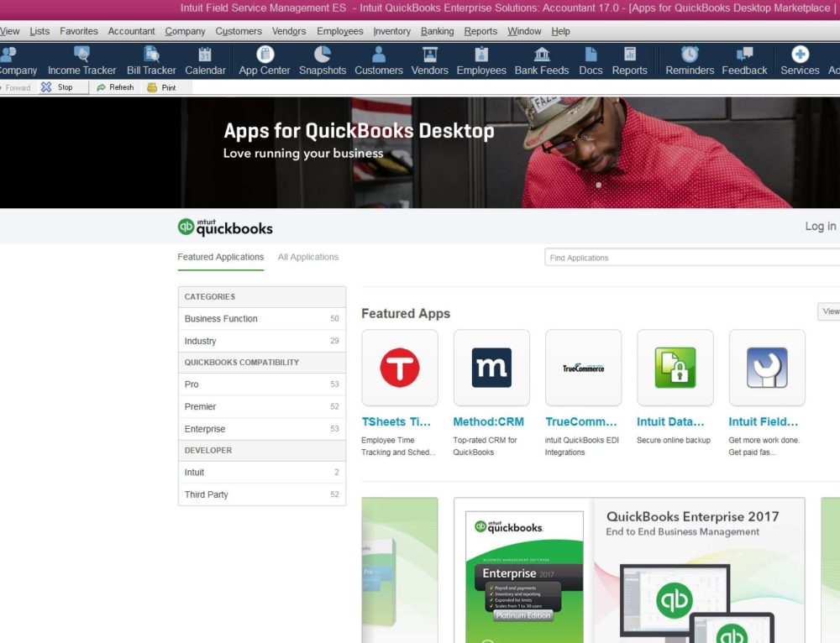
Task: Open Snapshots from the icon bar
Action: (322, 60)
